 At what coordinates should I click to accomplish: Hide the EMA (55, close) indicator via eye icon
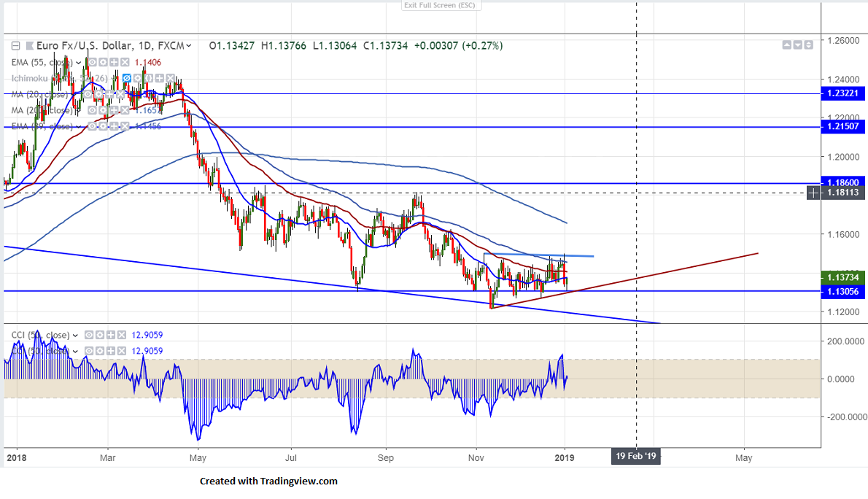coord(93,62)
